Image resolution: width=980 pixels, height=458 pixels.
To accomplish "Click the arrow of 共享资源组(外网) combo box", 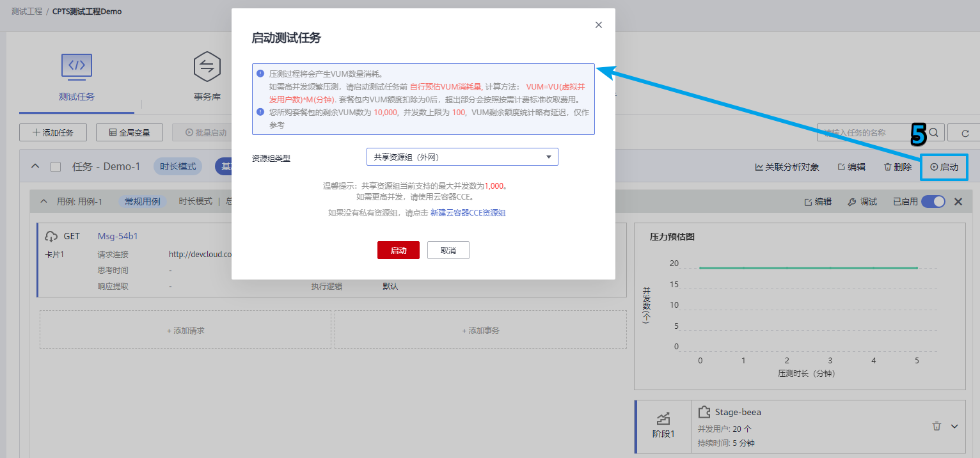I will pos(548,157).
